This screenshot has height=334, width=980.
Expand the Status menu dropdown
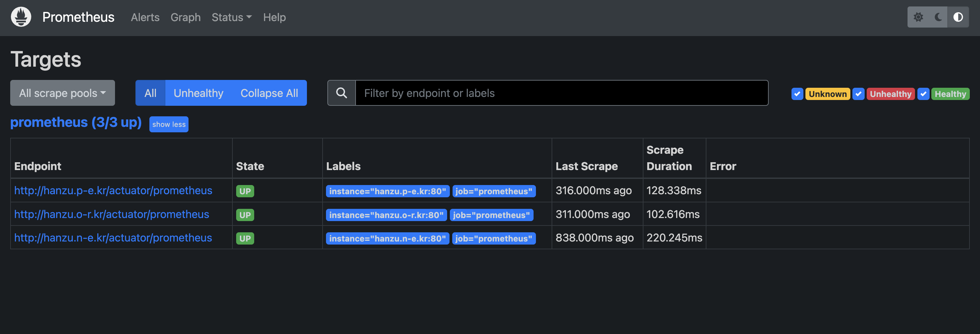coord(232,17)
